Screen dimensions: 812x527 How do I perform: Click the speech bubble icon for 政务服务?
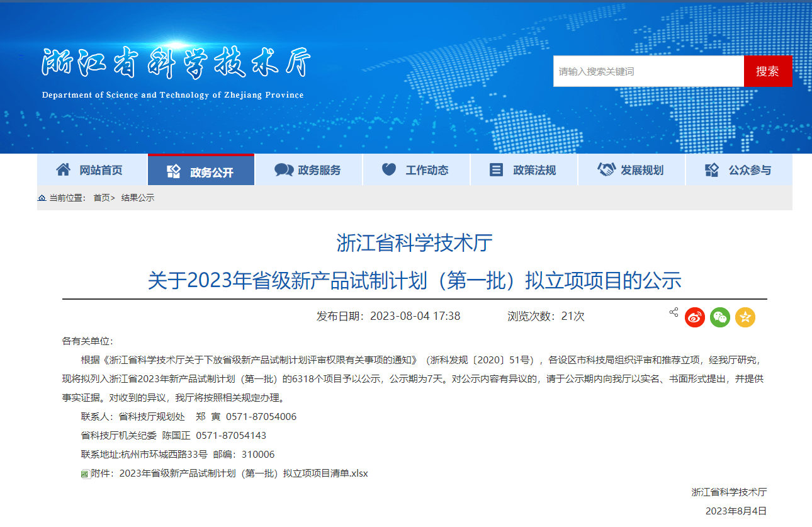click(x=284, y=170)
